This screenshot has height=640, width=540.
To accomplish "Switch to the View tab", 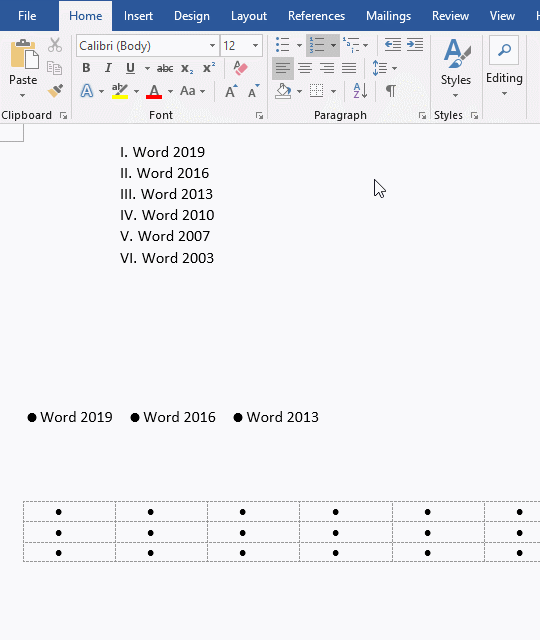I will tap(502, 16).
